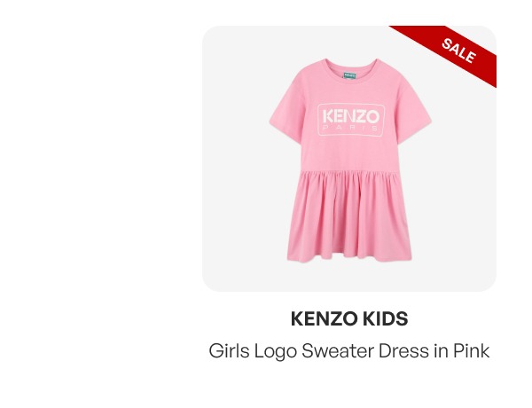The image size is (532, 408).
Task: Click the gathered skirt of the dress
Action: coord(349,216)
